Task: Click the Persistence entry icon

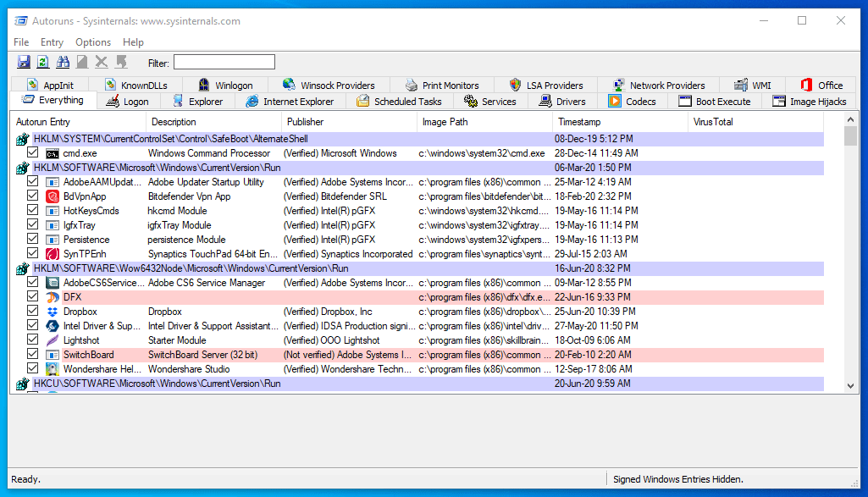Action: tap(52, 240)
